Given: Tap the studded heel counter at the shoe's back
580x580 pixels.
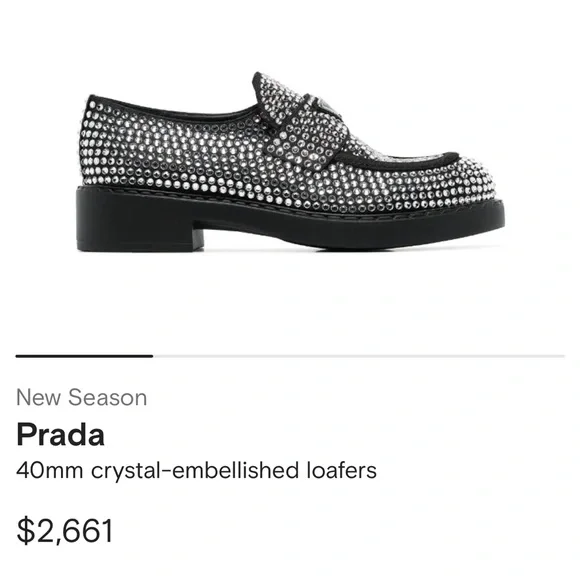Looking at the screenshot, I should (97, 142).
